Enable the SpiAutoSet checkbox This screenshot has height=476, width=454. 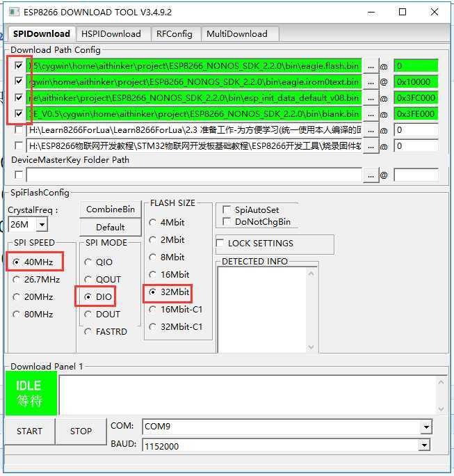(x=226, y=209)
